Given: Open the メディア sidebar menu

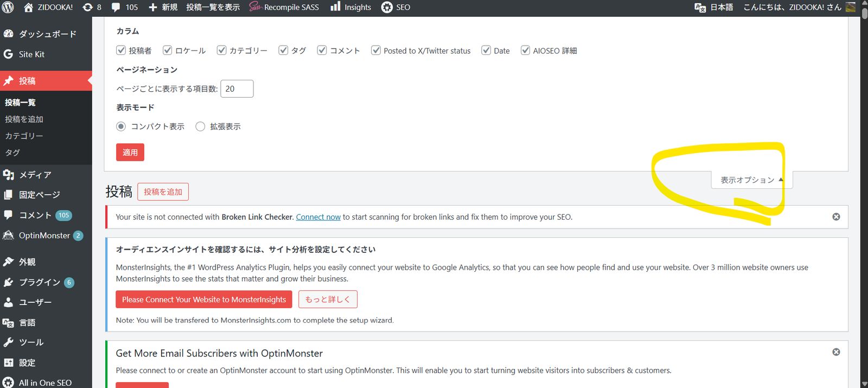Looking at the screenshot, I should pos(35,175).
